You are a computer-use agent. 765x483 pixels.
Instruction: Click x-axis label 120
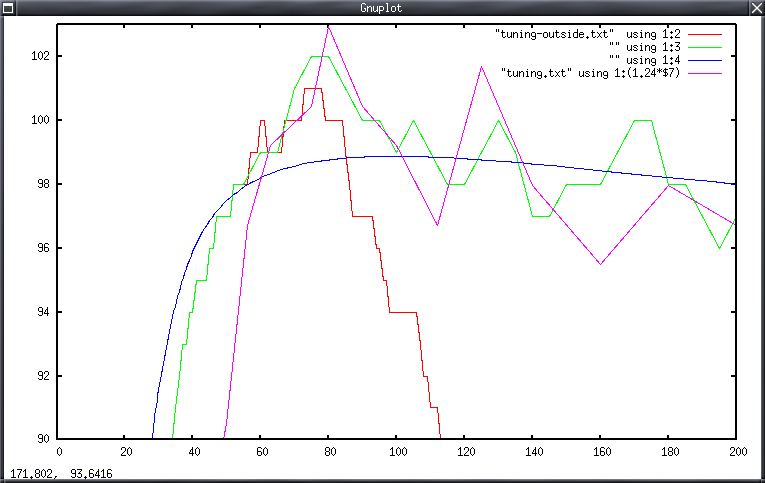click(x=466, y=452)
